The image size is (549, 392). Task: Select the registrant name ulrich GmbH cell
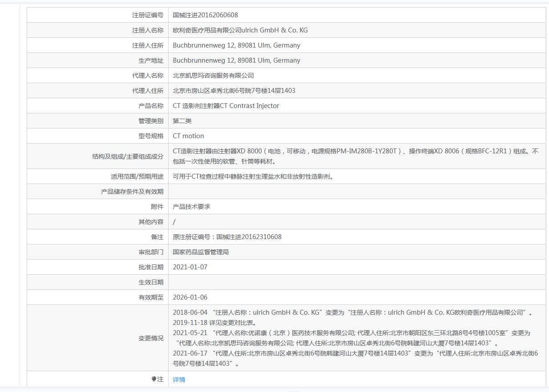pyautogui.click(x=240, y=30)
